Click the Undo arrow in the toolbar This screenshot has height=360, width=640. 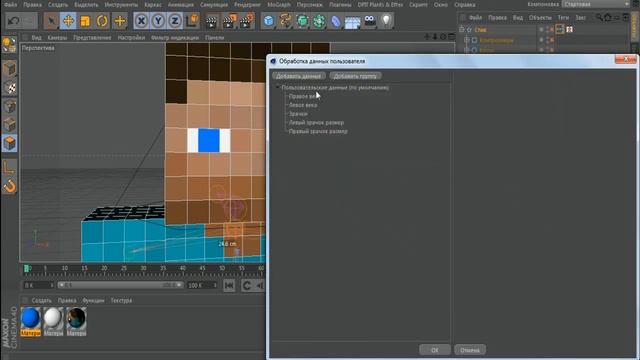pyautogui.click(x=13, y=21)
